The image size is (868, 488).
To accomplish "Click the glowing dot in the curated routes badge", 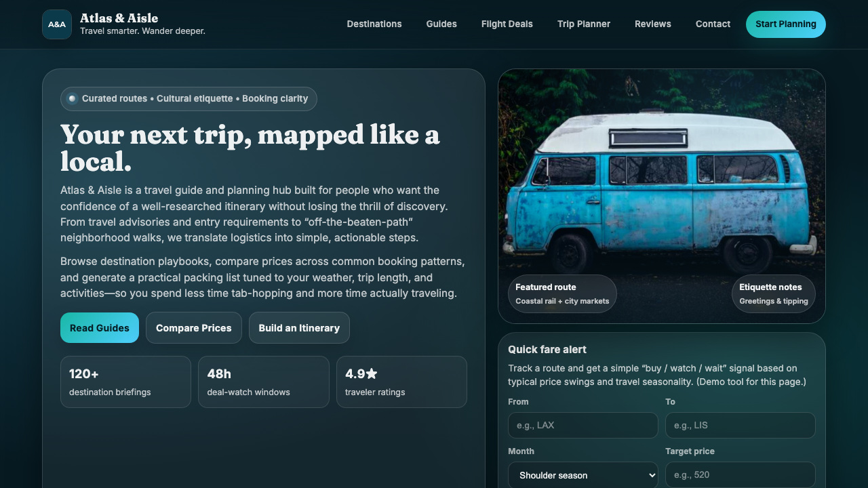I will point(72,98).
